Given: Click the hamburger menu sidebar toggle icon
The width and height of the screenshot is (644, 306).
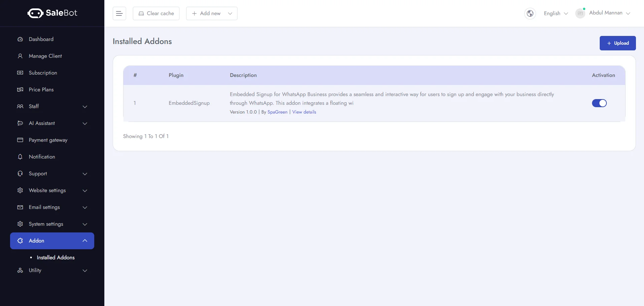Looking at the screenshot, I should 119,13.
